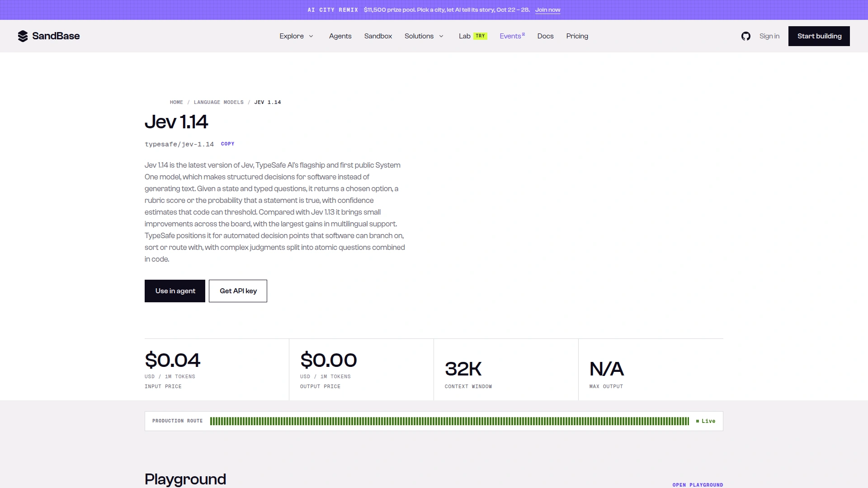
Task: Click the Use in agent button
Action: pos(175,291)
